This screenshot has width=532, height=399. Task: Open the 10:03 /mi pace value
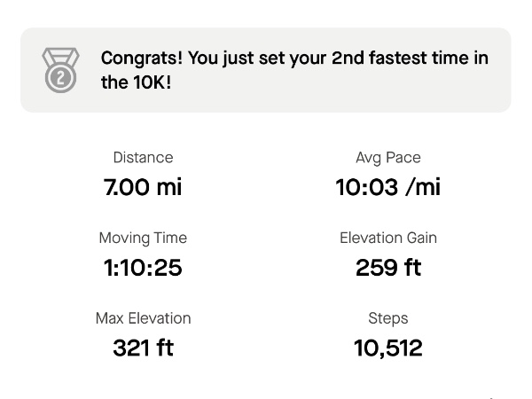pyautogui.click(x=388, y=187)
